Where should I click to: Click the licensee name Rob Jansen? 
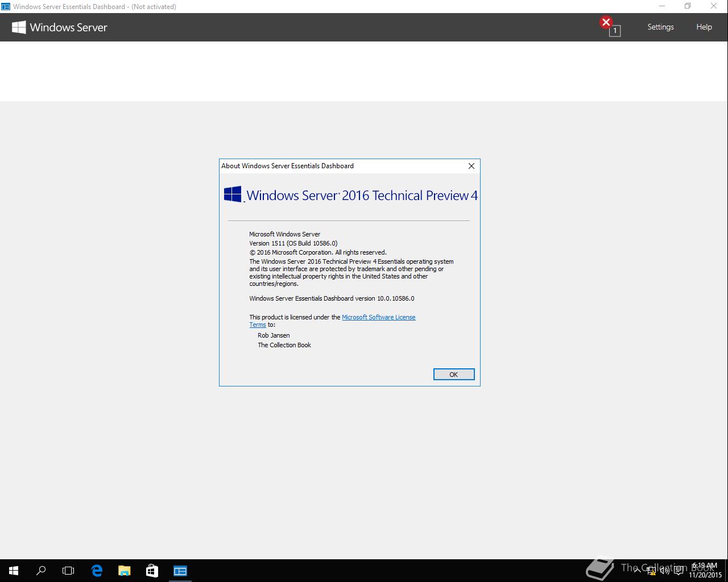274,335
